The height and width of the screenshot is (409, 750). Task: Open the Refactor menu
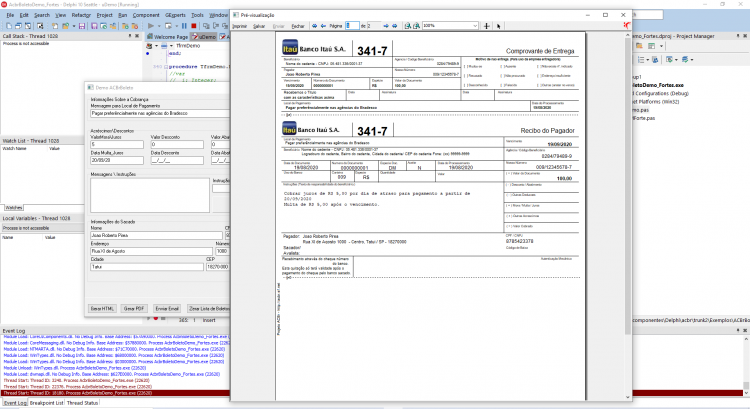pyautogui.click(x=81, y=15)
